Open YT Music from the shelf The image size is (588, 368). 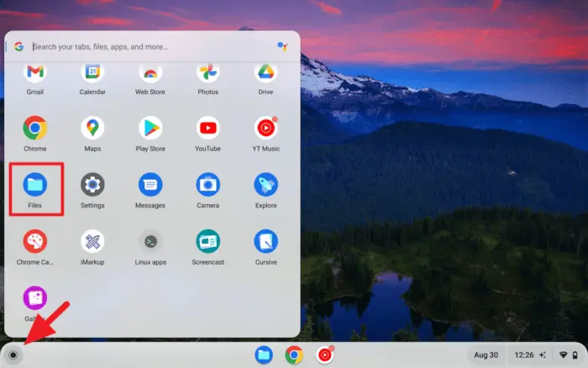pos(325,355)
